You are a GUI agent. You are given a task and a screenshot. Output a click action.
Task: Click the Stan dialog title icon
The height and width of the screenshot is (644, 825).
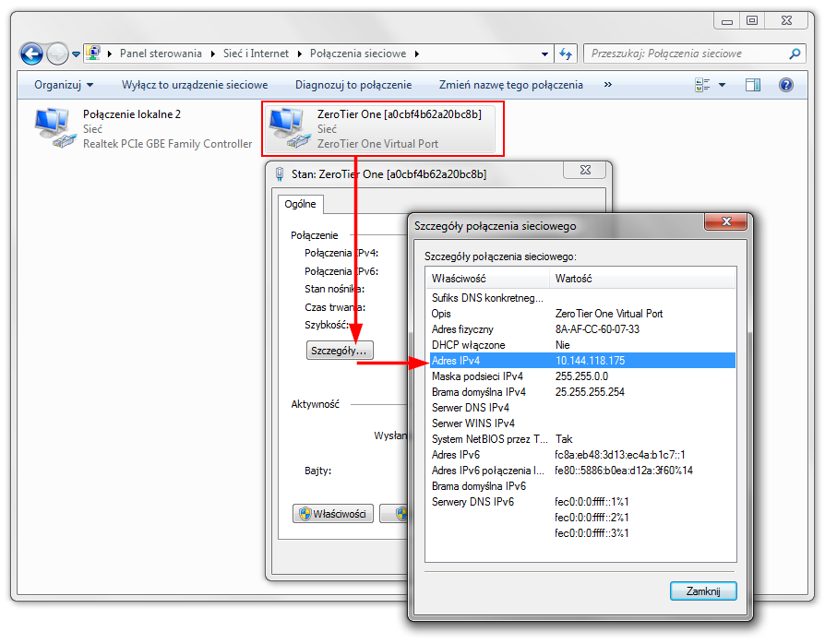point(280,174)
